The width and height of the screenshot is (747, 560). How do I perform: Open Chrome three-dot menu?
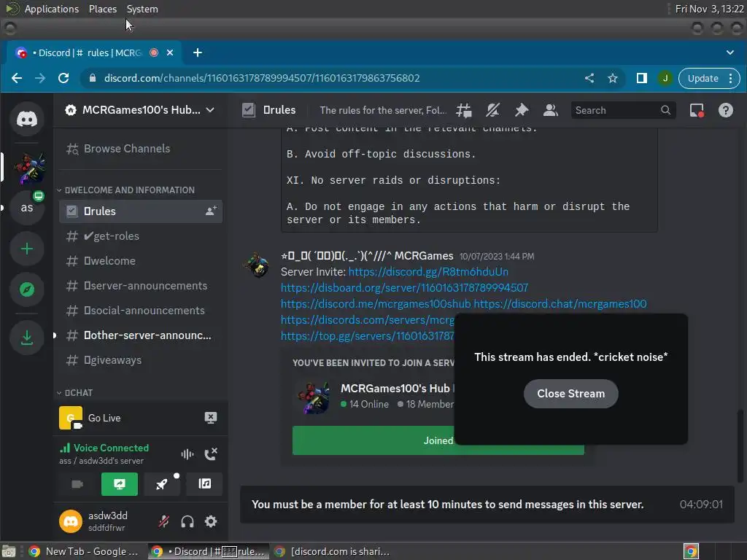730,79
